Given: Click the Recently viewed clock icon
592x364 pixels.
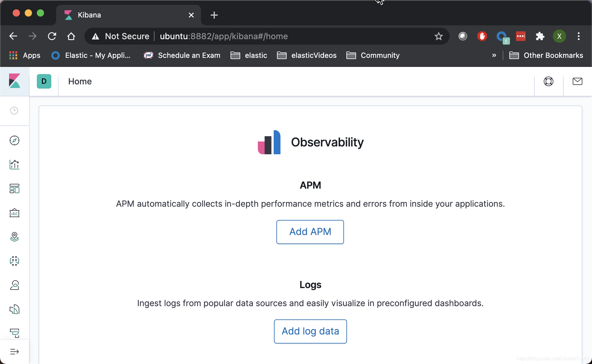Looking at the screenshot, I should click(x=14, y=111).
